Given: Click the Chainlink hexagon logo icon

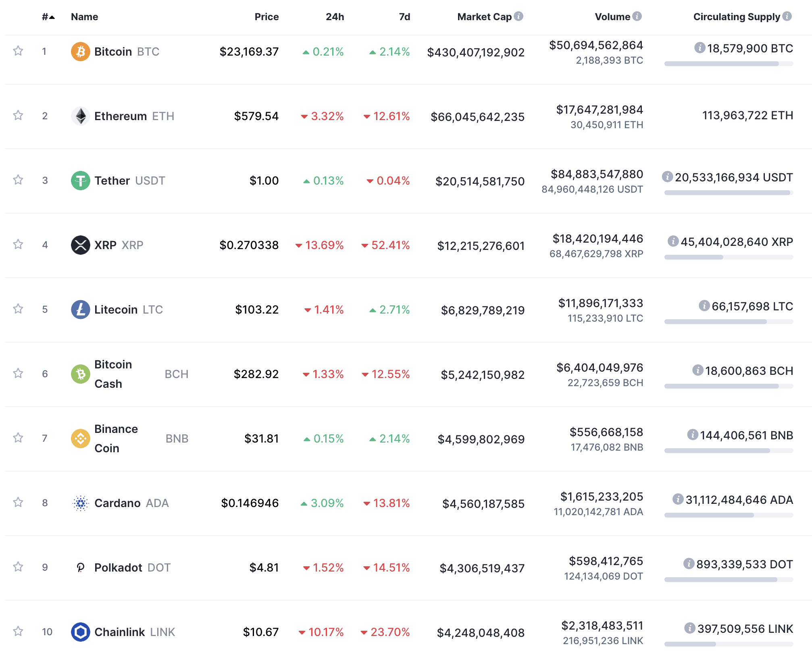Looking at the screenshot, I should pyautogui.click(x=81, y=632).
